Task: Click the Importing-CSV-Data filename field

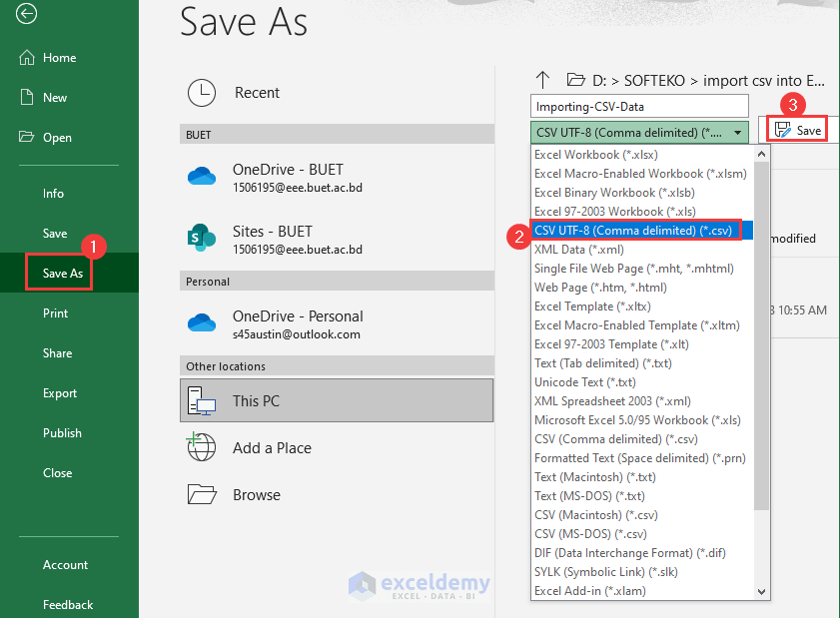Action: (639, 106)
